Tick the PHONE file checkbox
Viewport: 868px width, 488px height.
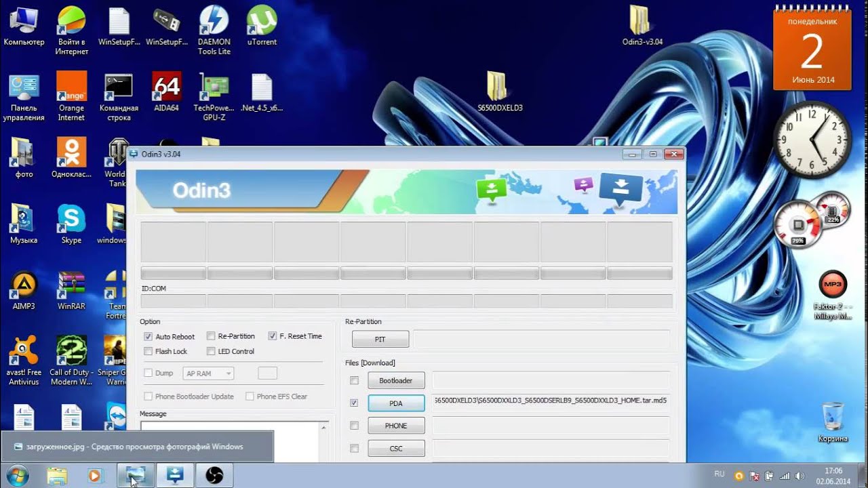(x=354, y=426)
